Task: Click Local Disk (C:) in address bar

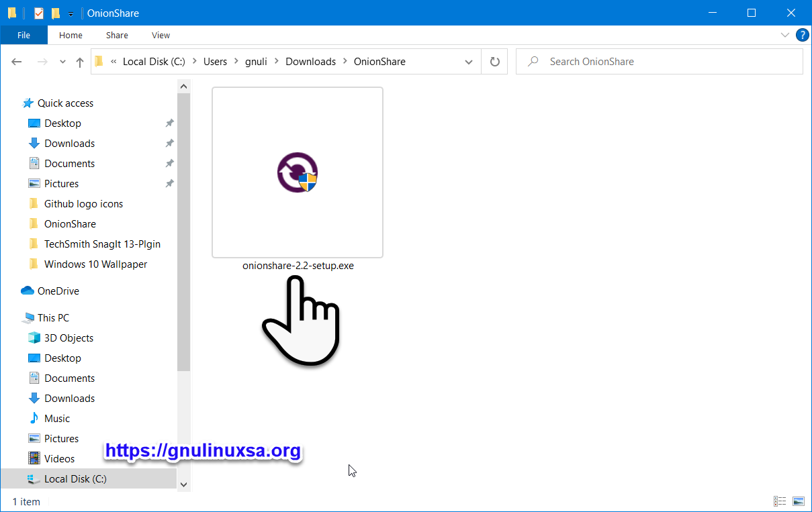Action: click(154, 62)
